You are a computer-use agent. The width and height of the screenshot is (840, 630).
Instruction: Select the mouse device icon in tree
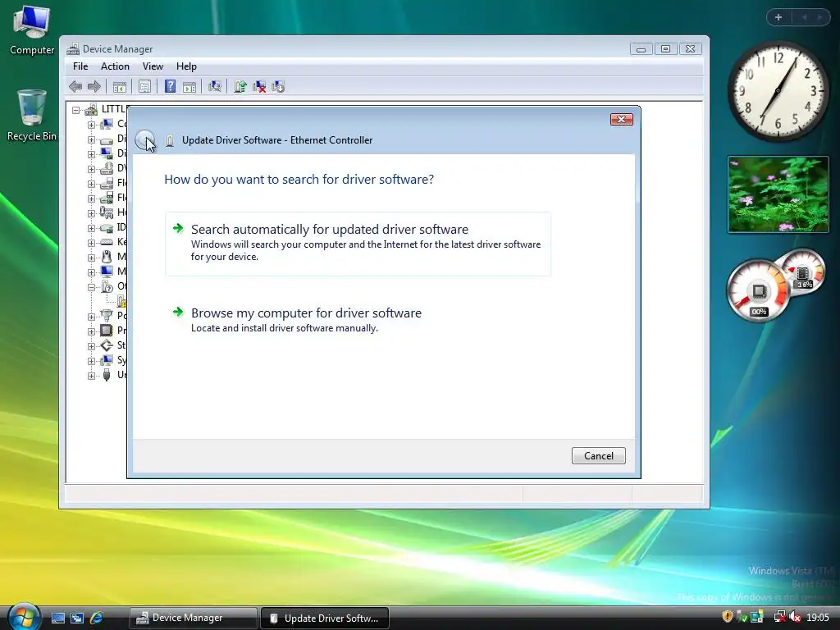point(107,257)
